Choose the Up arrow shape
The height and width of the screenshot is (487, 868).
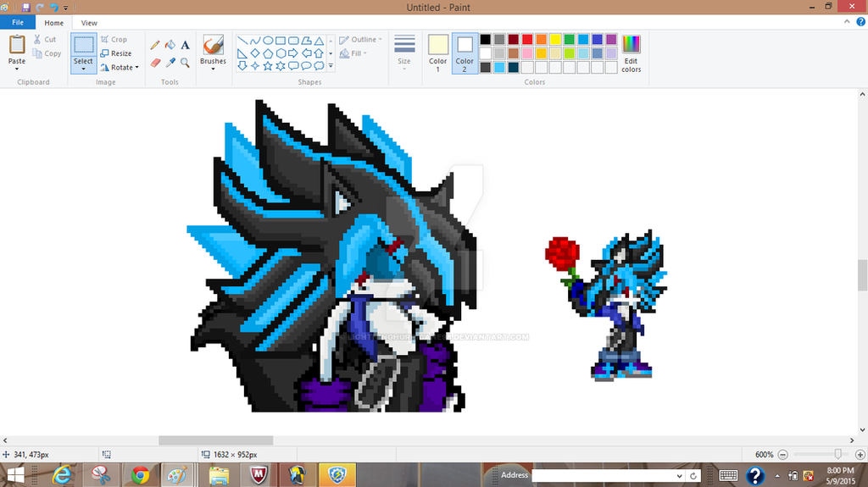pos(319,53)
